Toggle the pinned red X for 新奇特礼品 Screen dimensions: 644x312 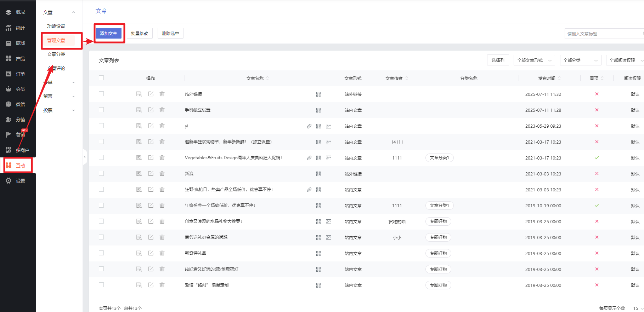597,253
